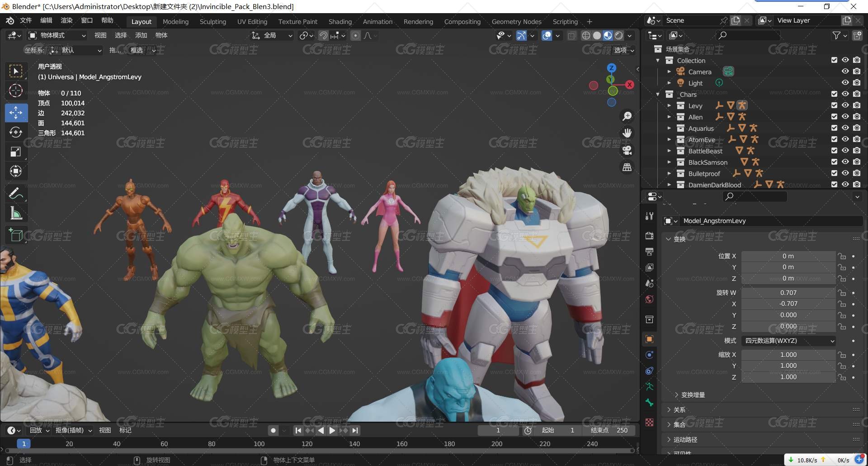Expand the 运动路径 motion paths panel
This screenshot has width=868, height=466.
(x=682, y=440)
